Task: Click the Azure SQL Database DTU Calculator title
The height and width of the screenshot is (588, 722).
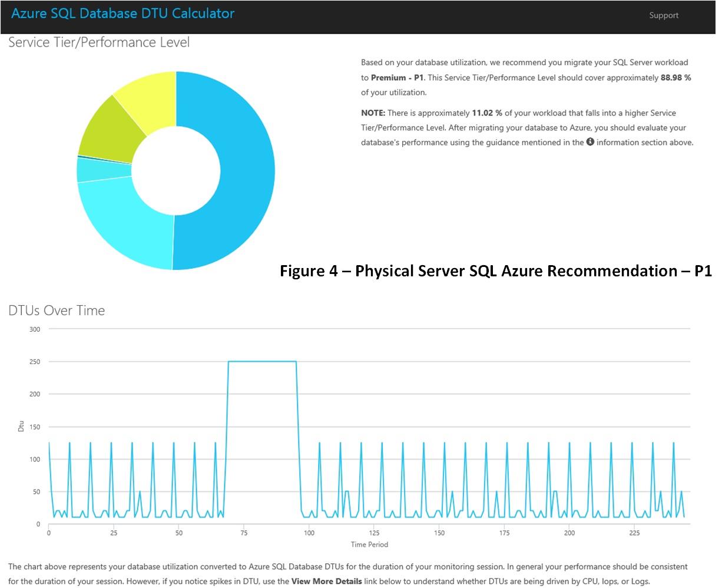Action: pos(122,14)
